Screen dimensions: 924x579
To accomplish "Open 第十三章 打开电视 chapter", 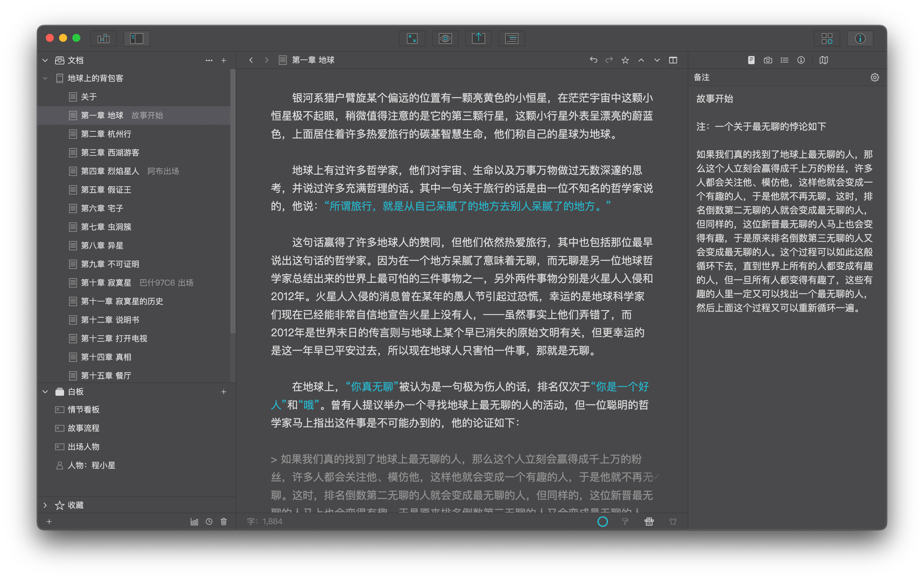I will pyautogui.click(x=134, y=339).
